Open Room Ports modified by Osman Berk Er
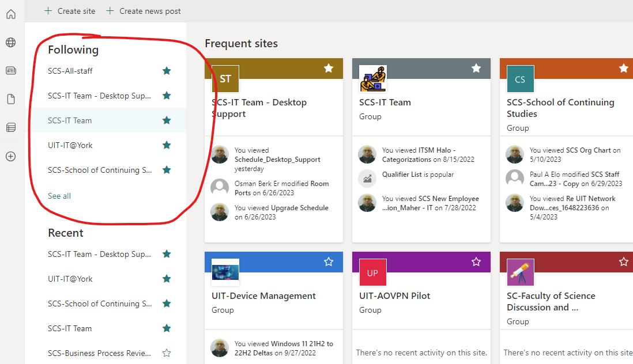The image size is (633, 364). tap(282, 188)
